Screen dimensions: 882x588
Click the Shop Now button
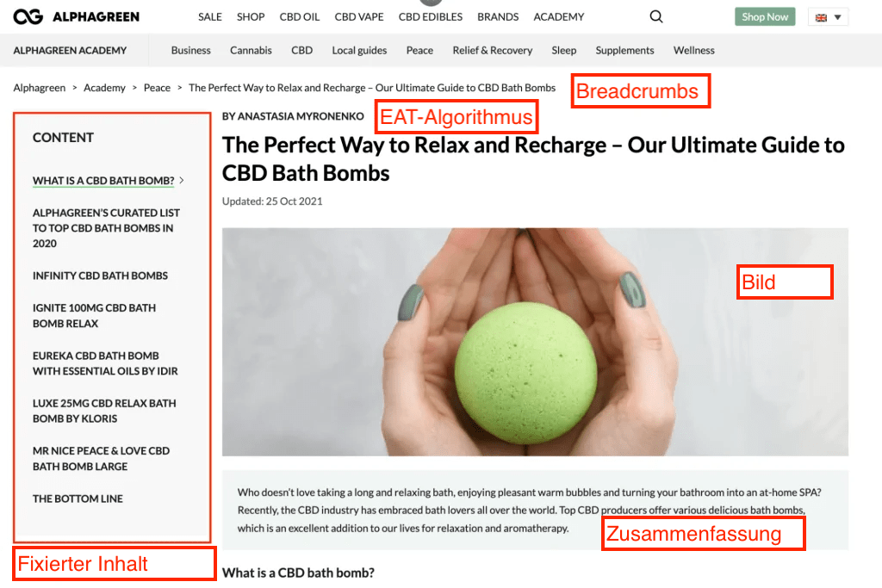(765, 17)
